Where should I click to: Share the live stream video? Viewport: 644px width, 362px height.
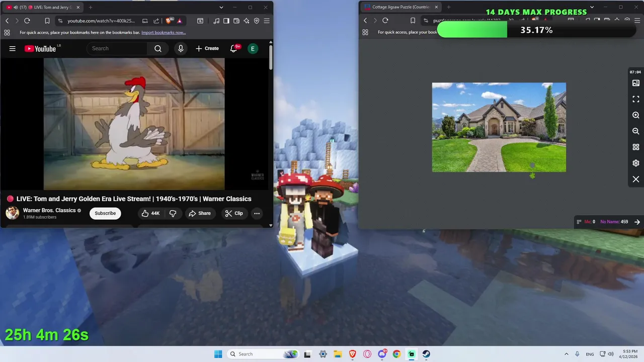click(200, 213)
